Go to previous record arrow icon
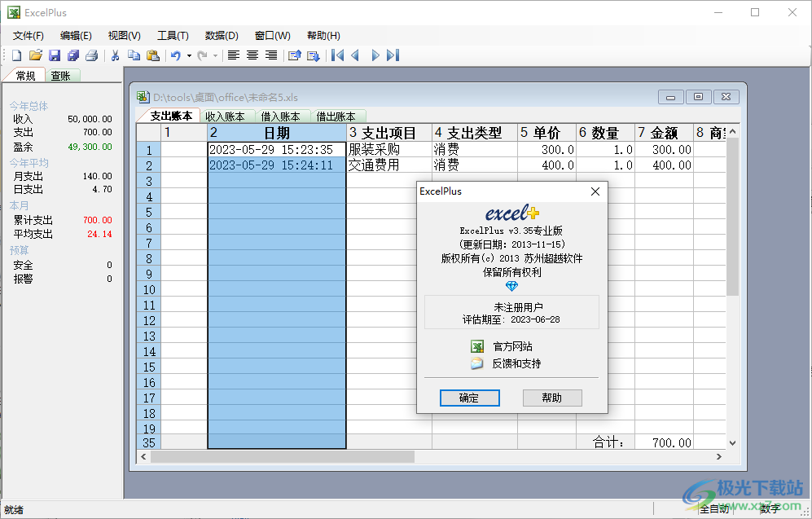812x519 pixels. point(356,55)
